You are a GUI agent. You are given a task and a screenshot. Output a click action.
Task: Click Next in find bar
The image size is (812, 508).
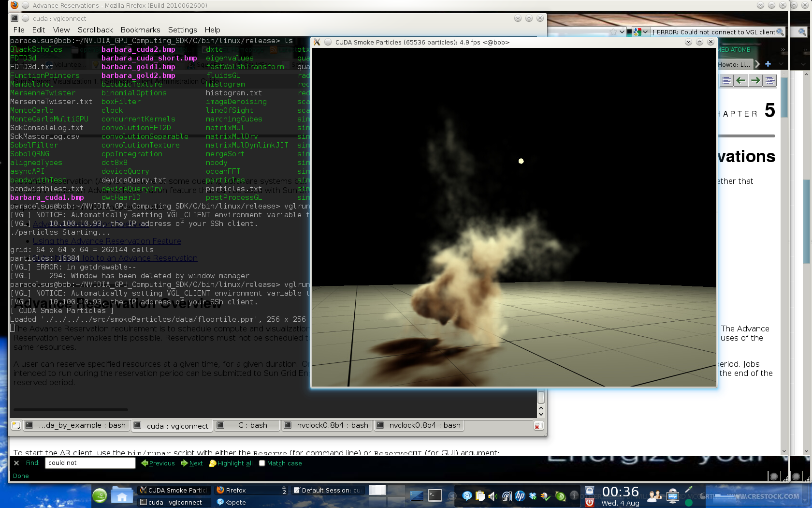click(192, 463)
